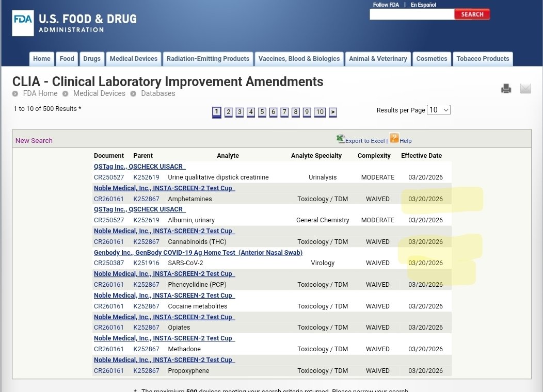
Task: Go to results page 9
Action: pyautogui.click(x=307, y=112)
